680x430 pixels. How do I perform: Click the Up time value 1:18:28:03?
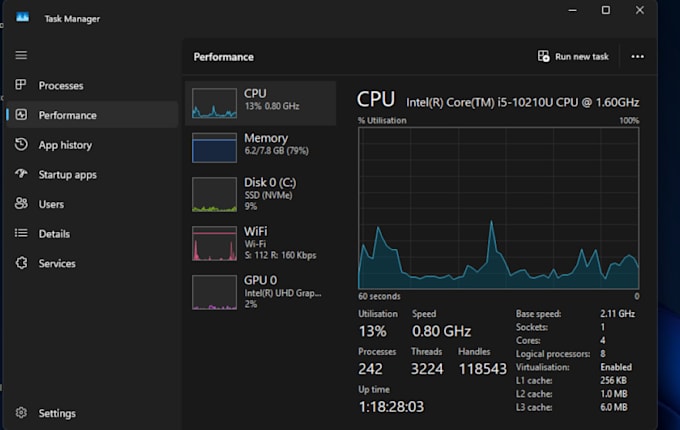point(391,407)
